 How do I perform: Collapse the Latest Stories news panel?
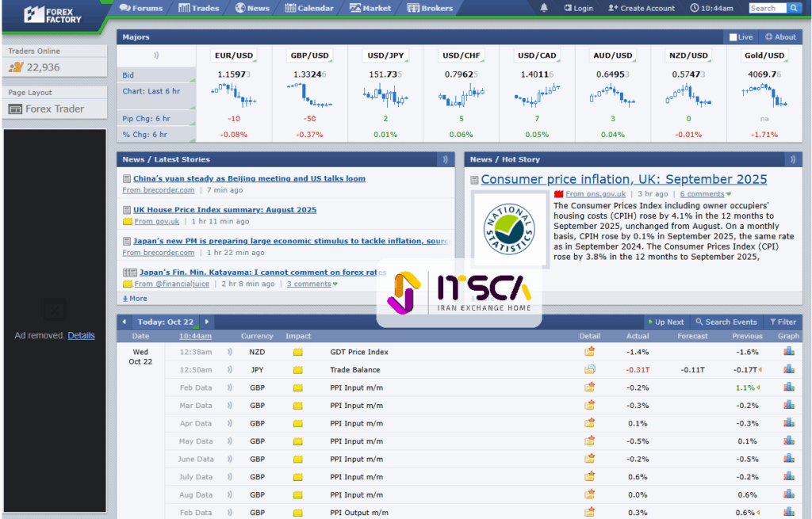pos(446,159)
